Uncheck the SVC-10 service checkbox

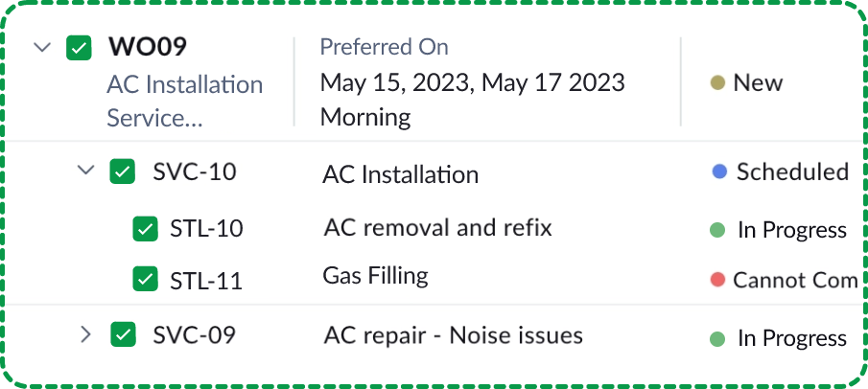point(123,172)
